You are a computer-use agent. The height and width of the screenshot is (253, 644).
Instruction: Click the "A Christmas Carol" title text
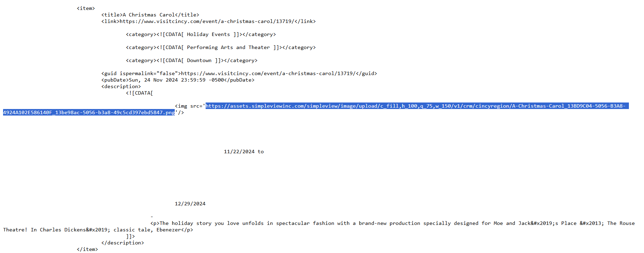(x=149, y=15)
